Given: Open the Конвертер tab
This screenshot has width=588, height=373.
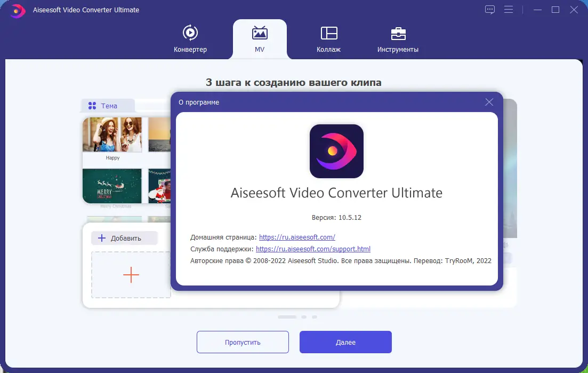Looking at the screenshot, I should tap(190, 38).
